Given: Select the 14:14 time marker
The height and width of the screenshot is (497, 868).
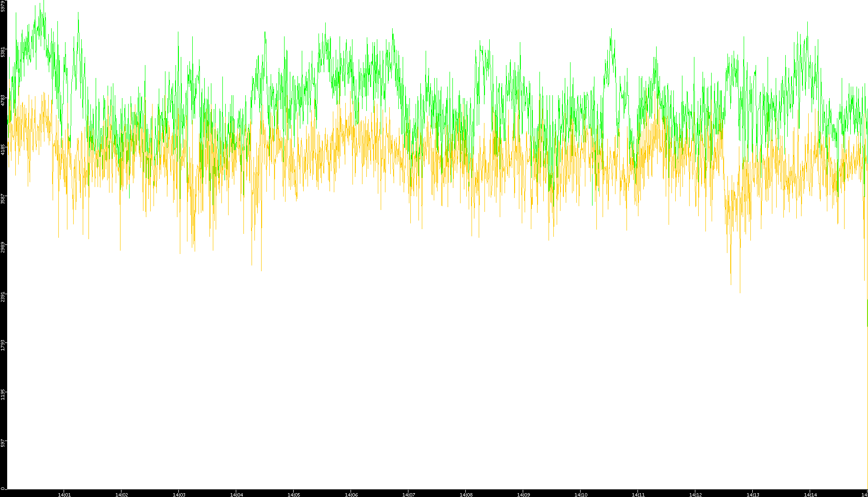Looking at the screenshot, I should coord(810,495).
